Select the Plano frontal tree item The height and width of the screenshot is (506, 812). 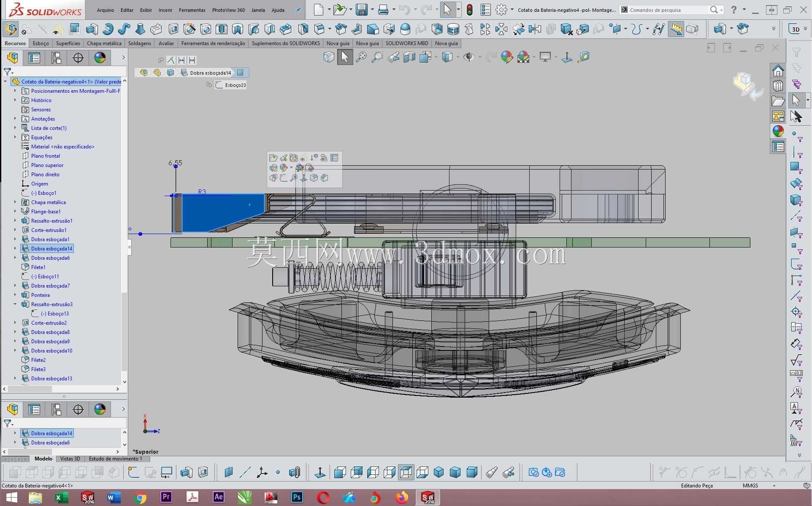coord(45,156)
